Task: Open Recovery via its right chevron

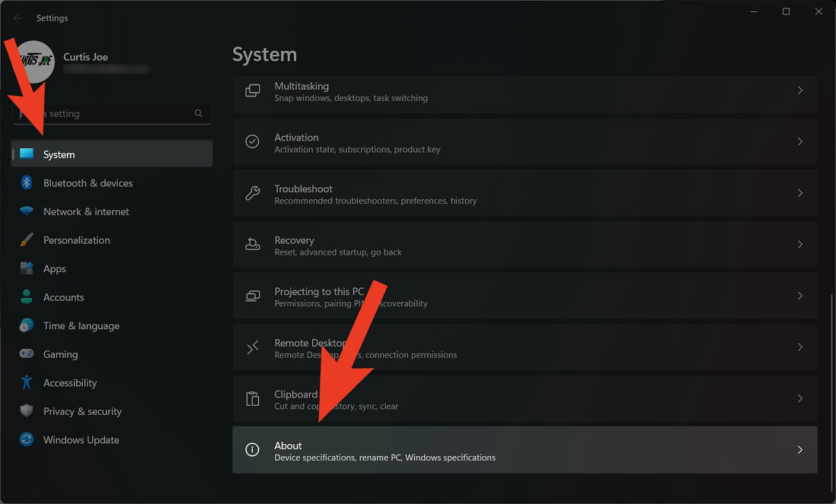Action: point(800,245)
